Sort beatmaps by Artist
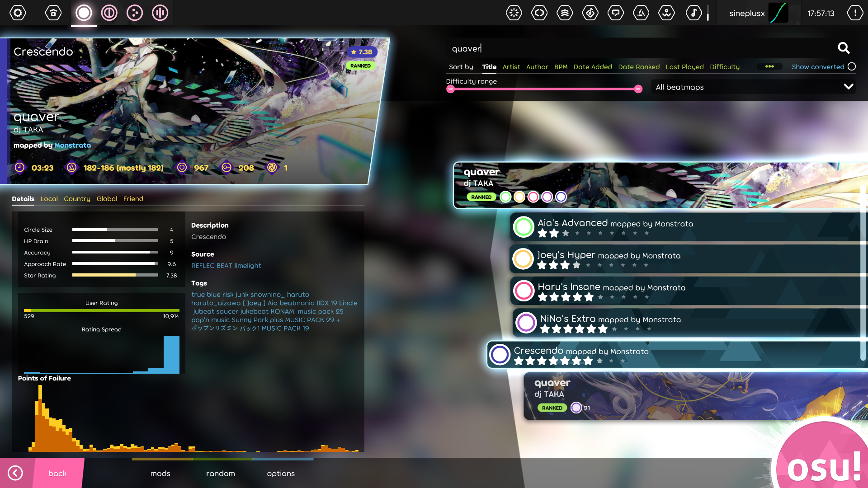 (x=511, y=66)
